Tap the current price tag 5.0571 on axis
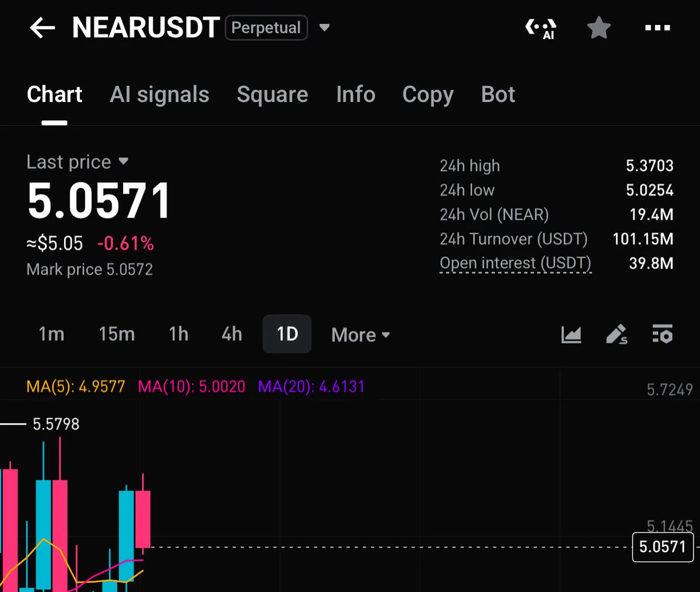 pos(663,547)
